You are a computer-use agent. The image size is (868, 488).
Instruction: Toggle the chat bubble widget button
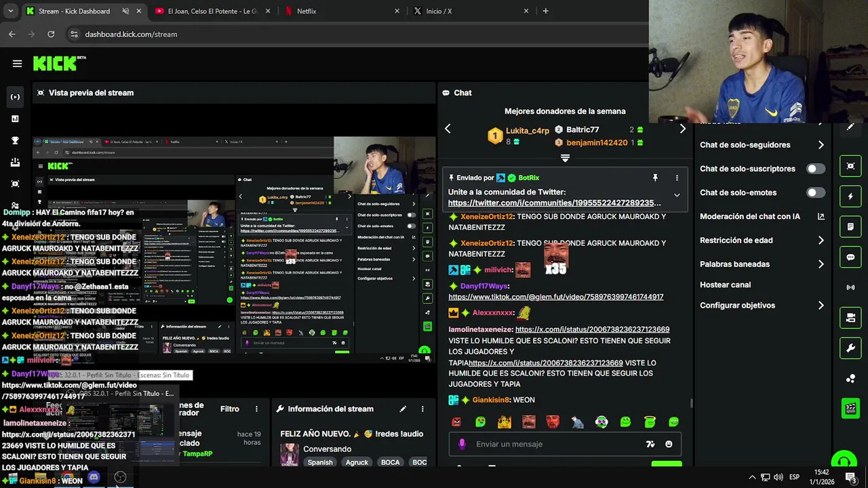pos(850,257)
